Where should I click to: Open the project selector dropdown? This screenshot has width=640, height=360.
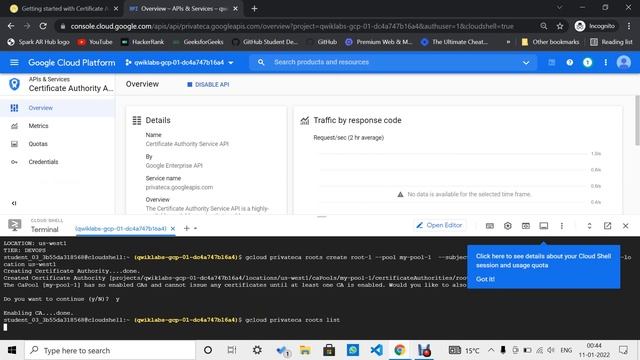tap(180, 62)
